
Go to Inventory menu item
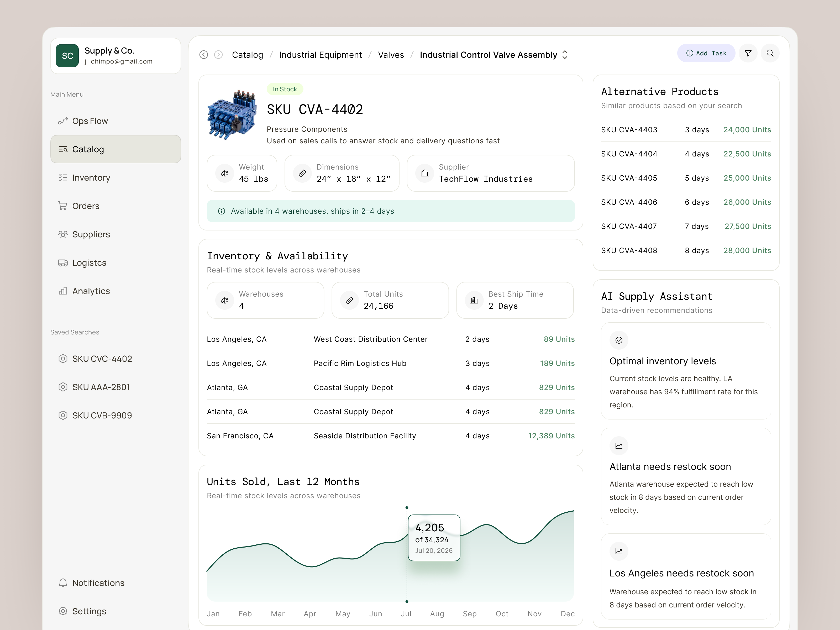(116, 178)
